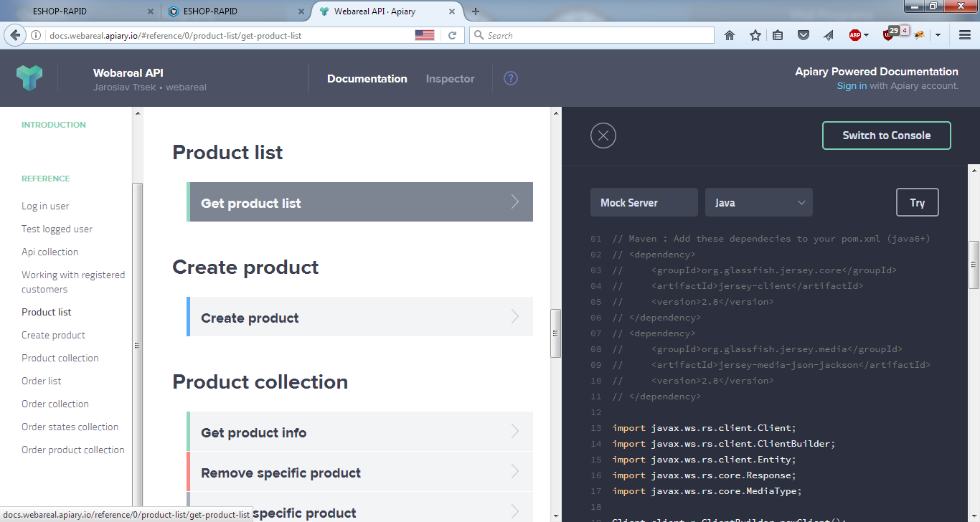Click the search magnifier icon
This screenshot has height=522, width=980.
pos(479,35)
